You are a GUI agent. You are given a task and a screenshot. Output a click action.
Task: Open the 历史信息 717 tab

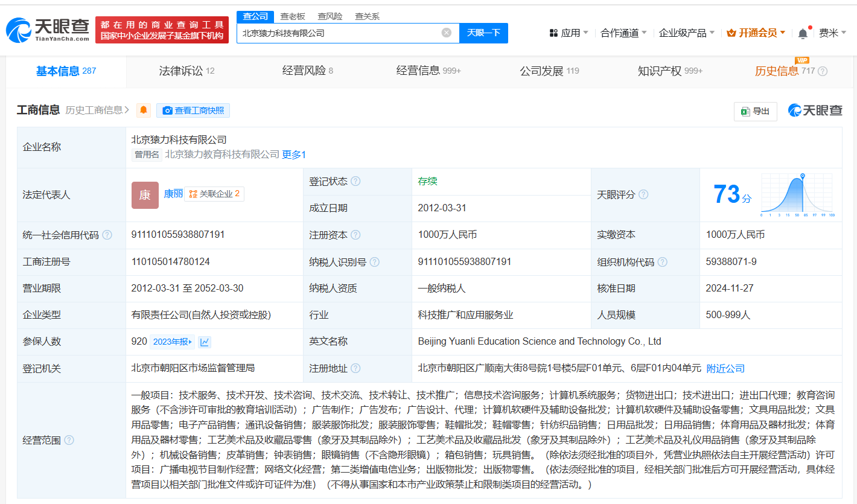pos(785,71)
